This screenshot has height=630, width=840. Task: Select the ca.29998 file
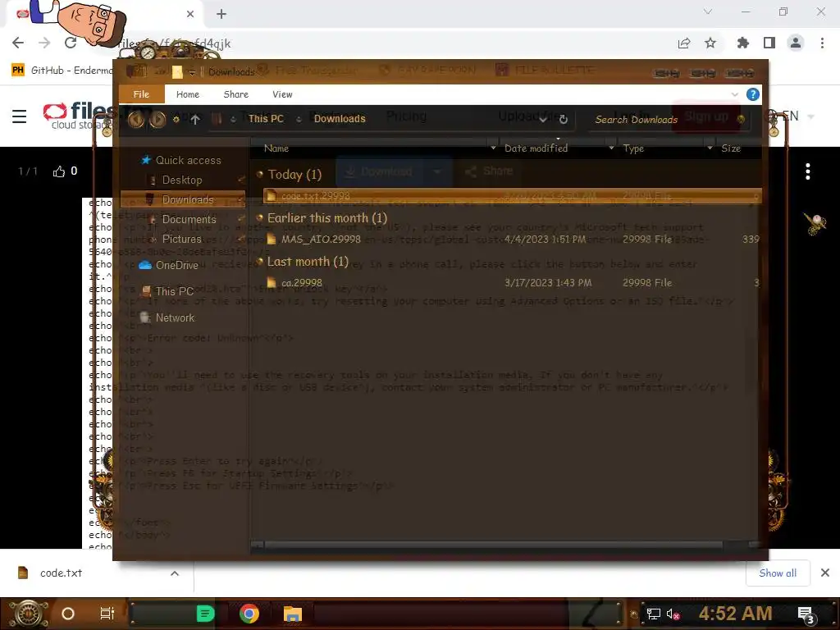513,282
